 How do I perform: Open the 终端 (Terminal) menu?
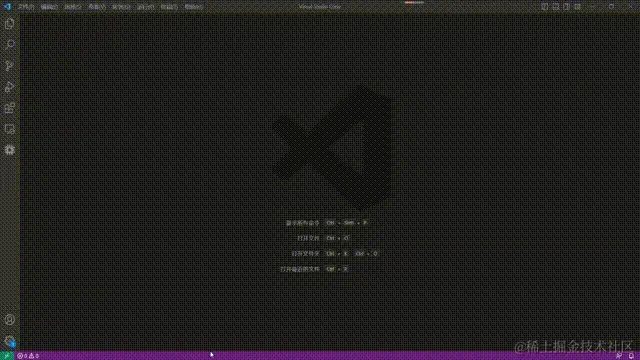click(x=169, y=7)
